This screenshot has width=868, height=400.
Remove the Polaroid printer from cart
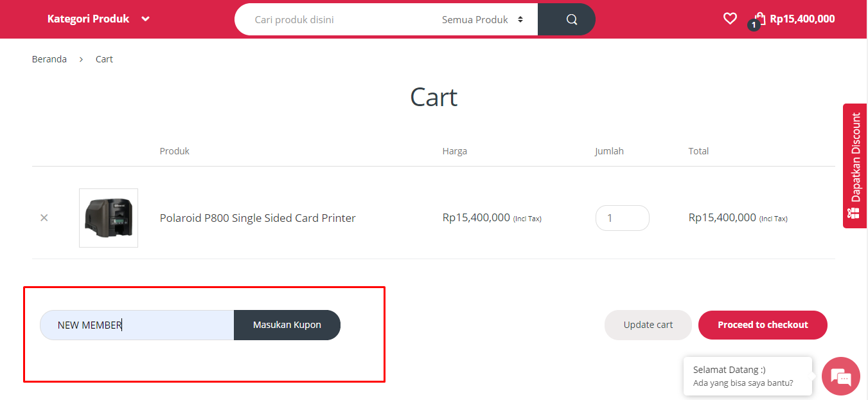point(44,218)
